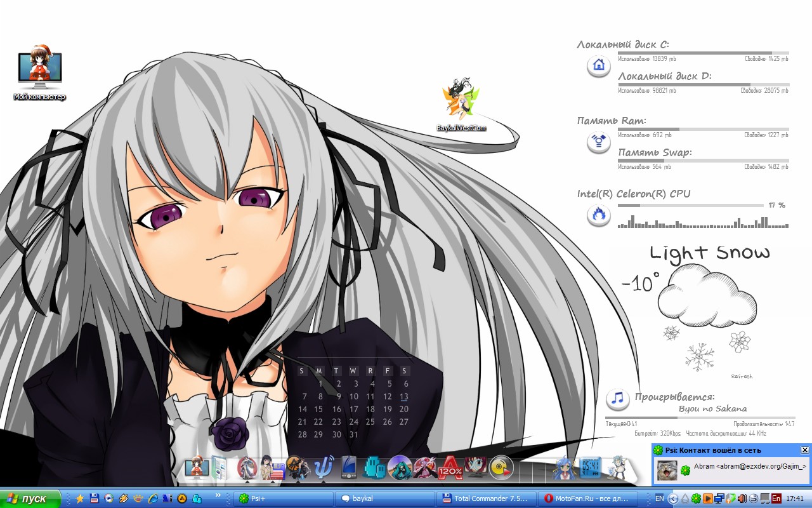Open the network connection tray icon
Screen dimensions: 812x508
719,498
